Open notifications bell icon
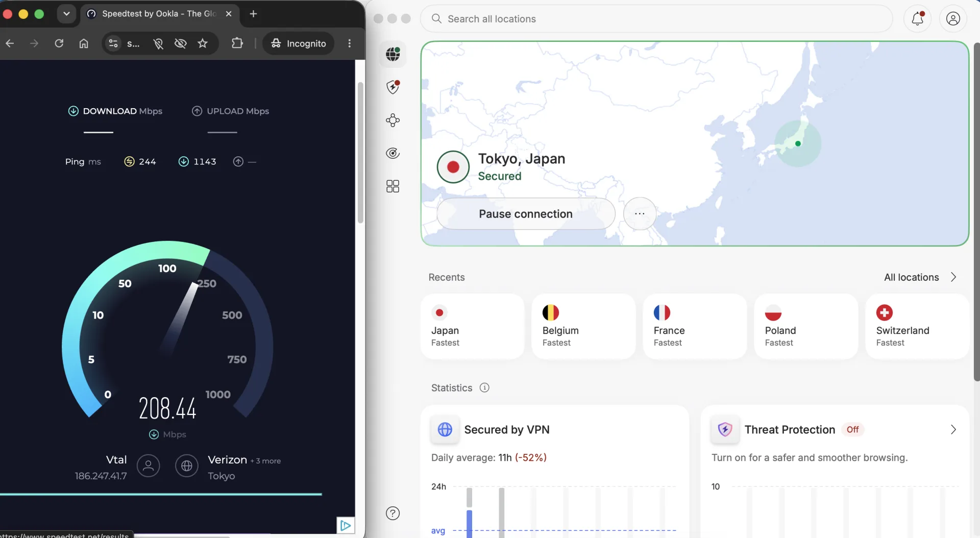The height and width of the screenshot is (538, 980). click(917, 18)
